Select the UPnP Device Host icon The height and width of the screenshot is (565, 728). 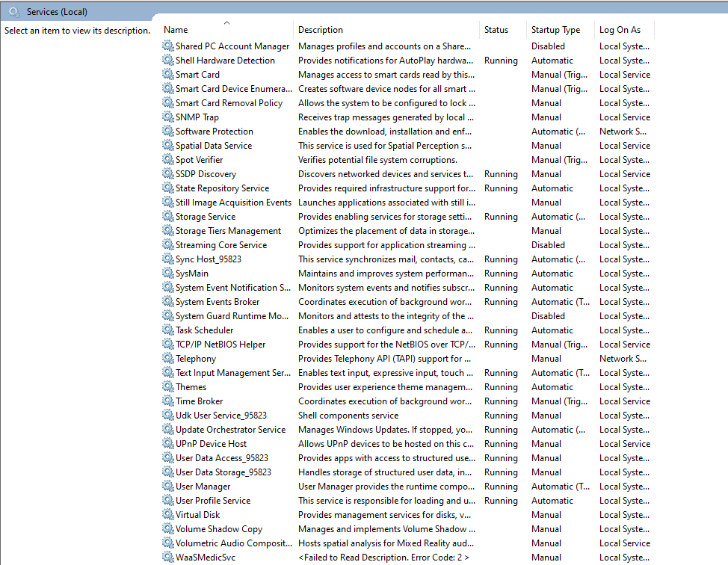coord(167,443)
